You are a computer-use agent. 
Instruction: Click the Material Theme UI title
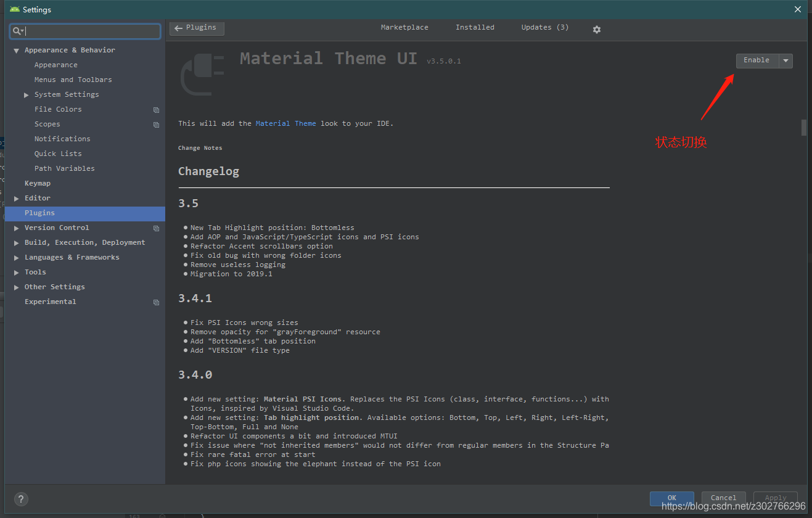click(x=329, y=59)
